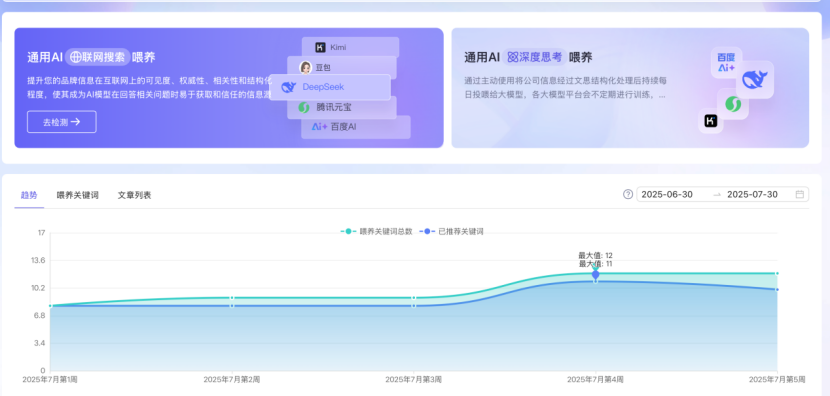Switch to the 文章列表 tab
Image resolution: width=830 pixels, height=396 pixels.
tap(134, 195)
